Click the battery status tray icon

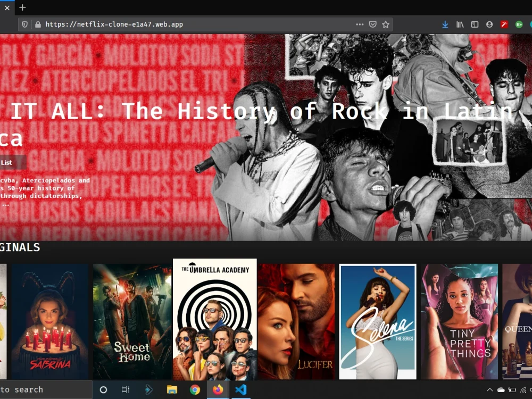[512, 390]
